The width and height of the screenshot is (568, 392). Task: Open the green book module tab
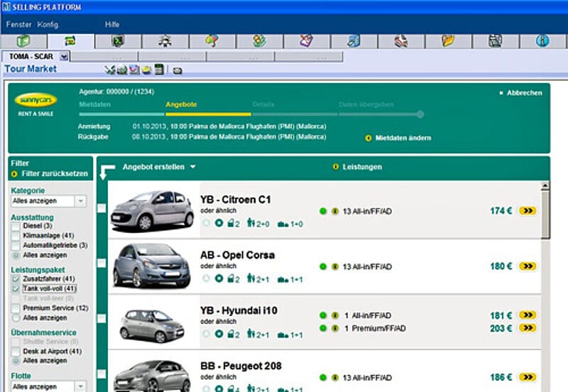[23, 41]
